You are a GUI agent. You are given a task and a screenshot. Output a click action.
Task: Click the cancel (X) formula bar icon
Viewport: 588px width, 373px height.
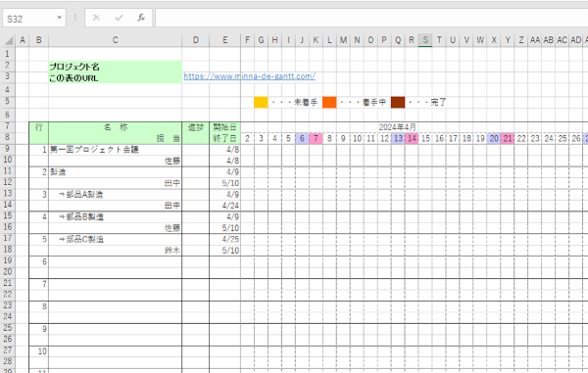(x=96, y=18)
